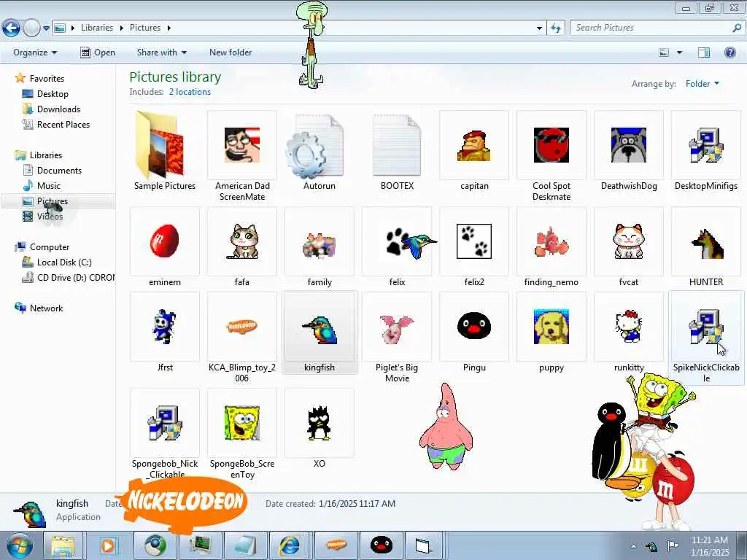Select the family application icon

point(320,247)
